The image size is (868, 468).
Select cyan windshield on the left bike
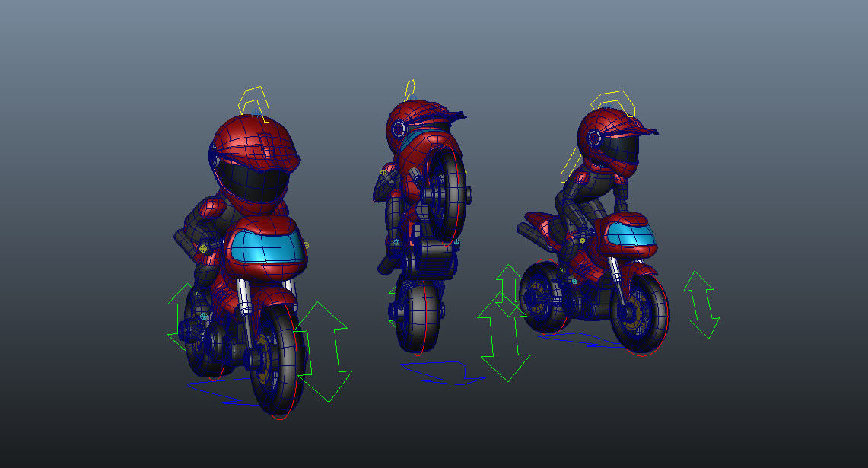coord(267,247)
